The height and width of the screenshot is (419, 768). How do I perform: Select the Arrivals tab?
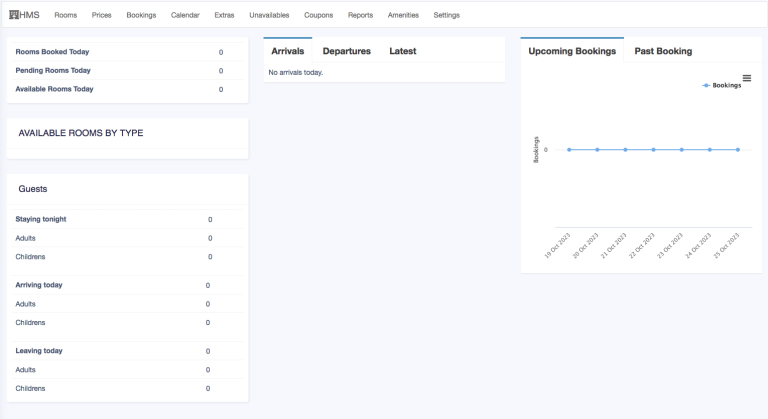(x=288, y=51)
